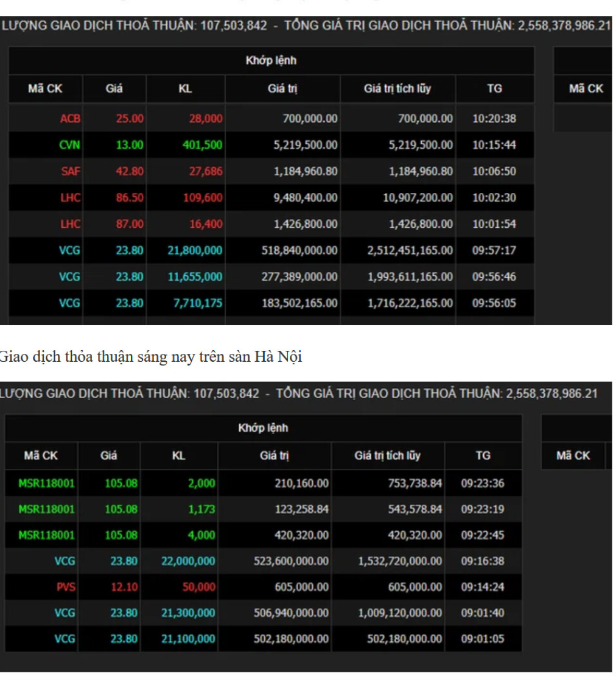Click the CVN volume 401,500
Image resolution: width=616 pixels, height=676 pixels.
203,145
